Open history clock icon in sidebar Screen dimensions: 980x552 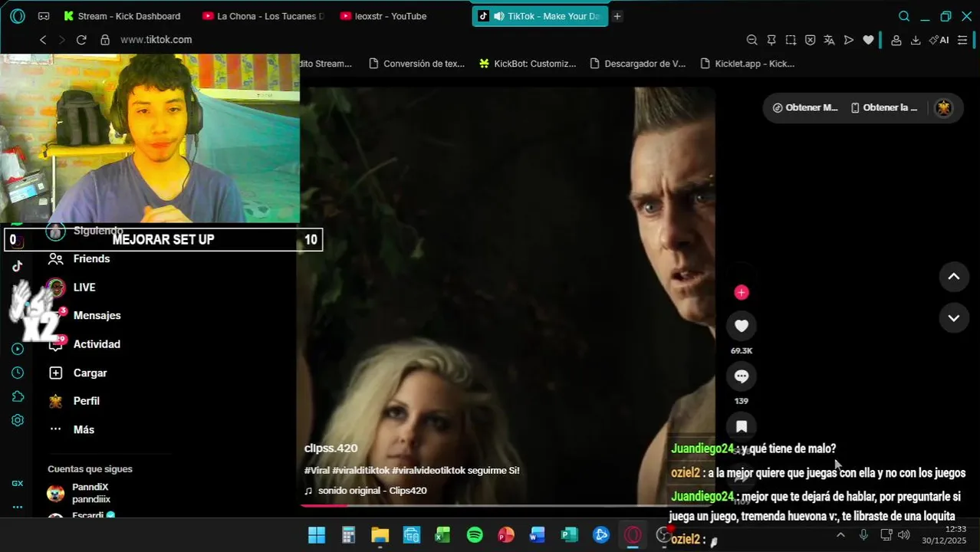[x=18, y=373]
